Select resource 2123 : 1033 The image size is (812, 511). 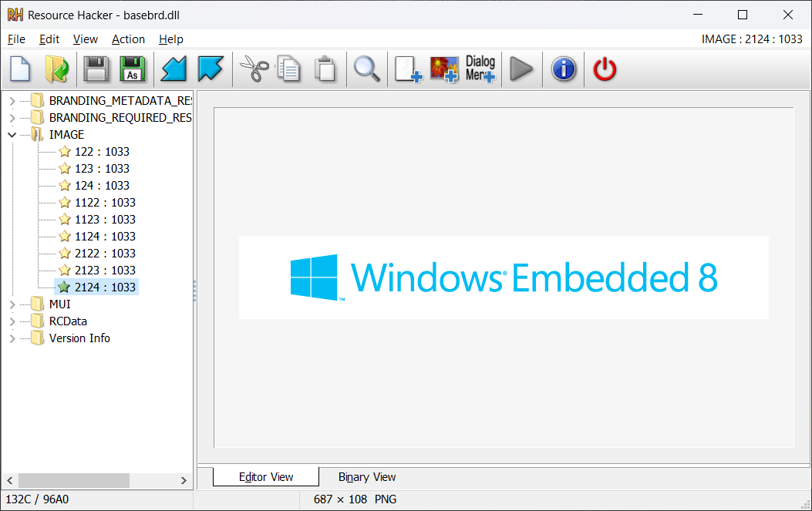coord(105,271)
